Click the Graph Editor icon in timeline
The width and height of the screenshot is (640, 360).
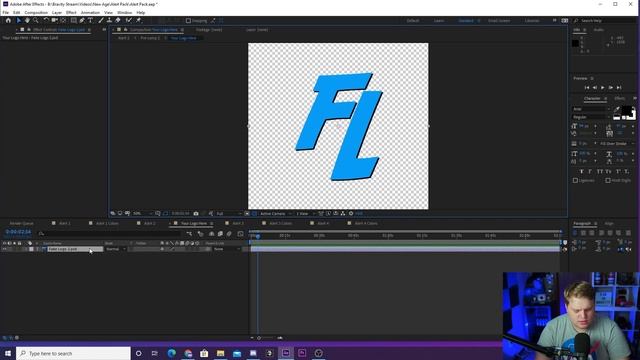click(x=240, y=234)
